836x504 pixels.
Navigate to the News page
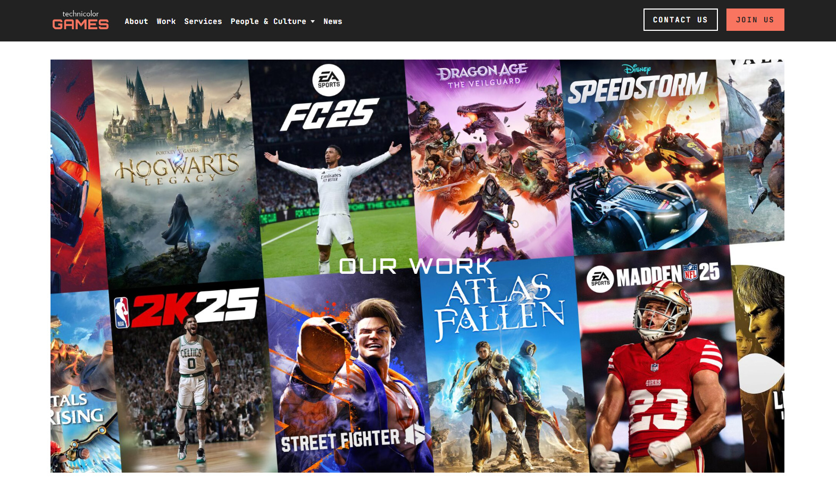click(332, 21)
